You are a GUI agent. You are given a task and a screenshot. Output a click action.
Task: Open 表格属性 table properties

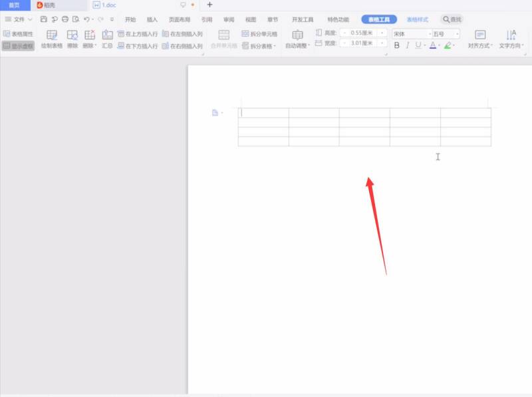tap(19, 34)
